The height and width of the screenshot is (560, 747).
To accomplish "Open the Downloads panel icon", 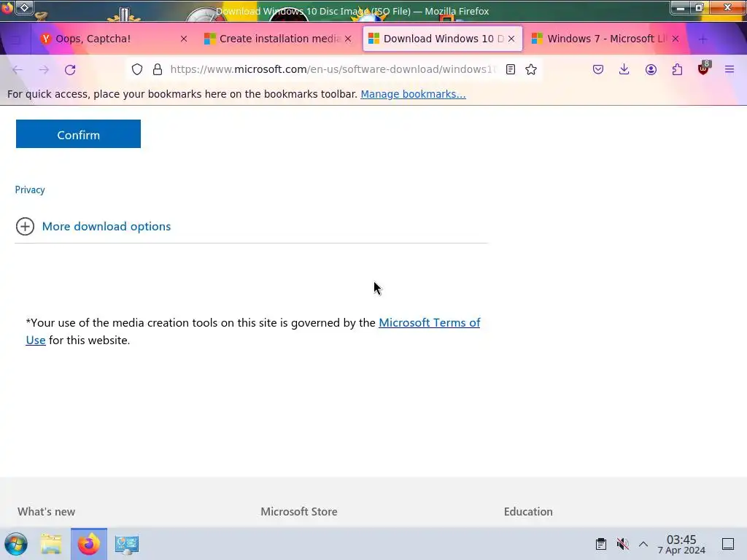I will [x=624, y=69].
